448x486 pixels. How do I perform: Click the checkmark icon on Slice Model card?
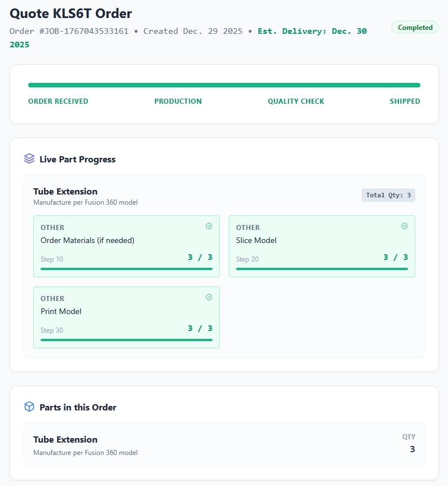pos(404,226)
